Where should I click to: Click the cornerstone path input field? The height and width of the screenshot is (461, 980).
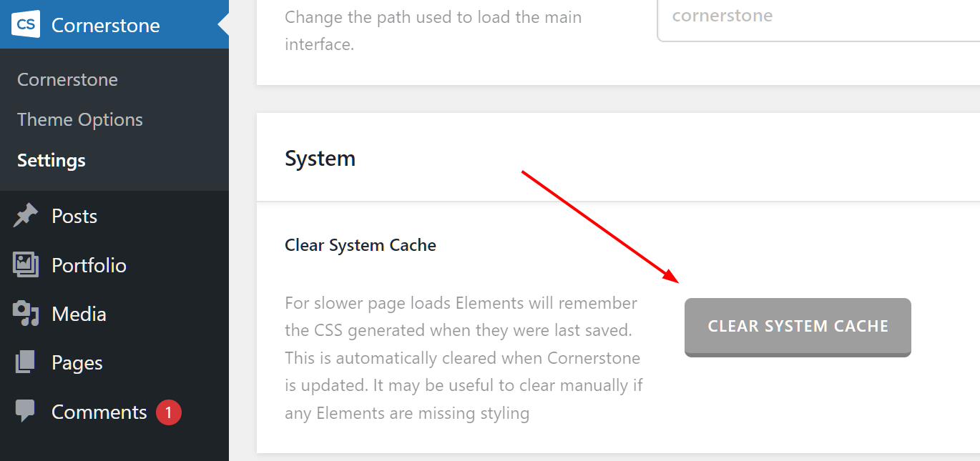pos(815,17)
